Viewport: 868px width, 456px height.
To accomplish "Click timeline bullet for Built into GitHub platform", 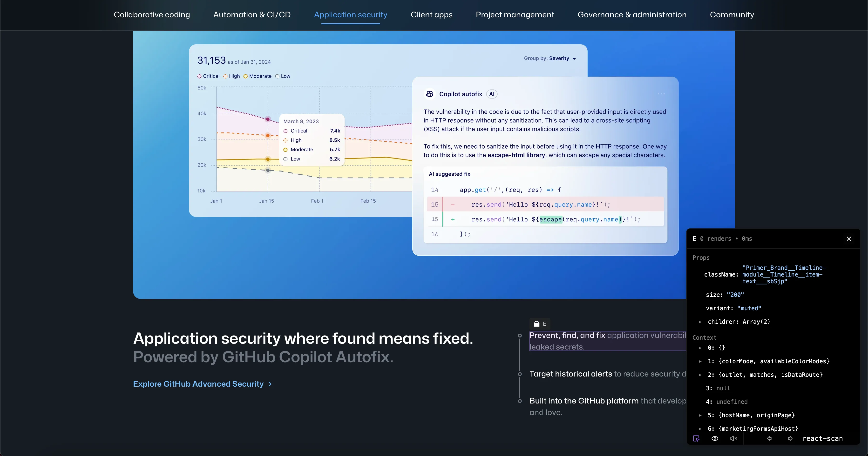I will [520, 401].
